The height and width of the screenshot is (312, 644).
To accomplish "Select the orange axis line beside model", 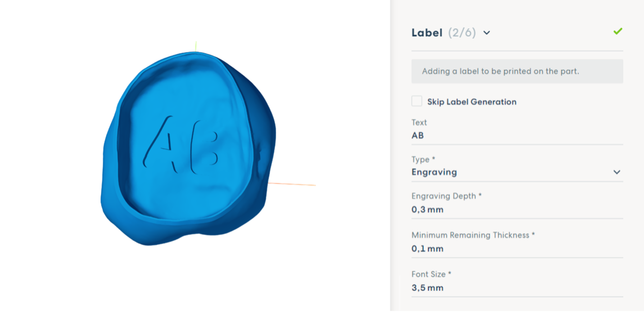I will click(292, 184).
